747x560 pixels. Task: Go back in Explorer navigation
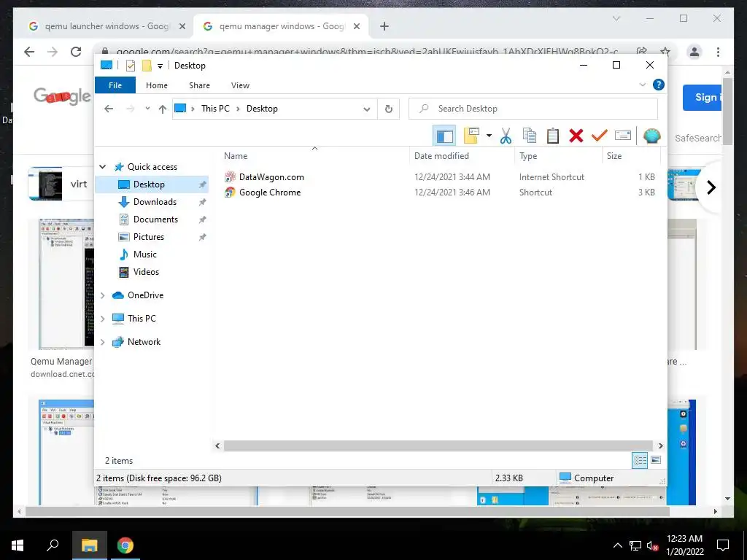tap(109, 109)
